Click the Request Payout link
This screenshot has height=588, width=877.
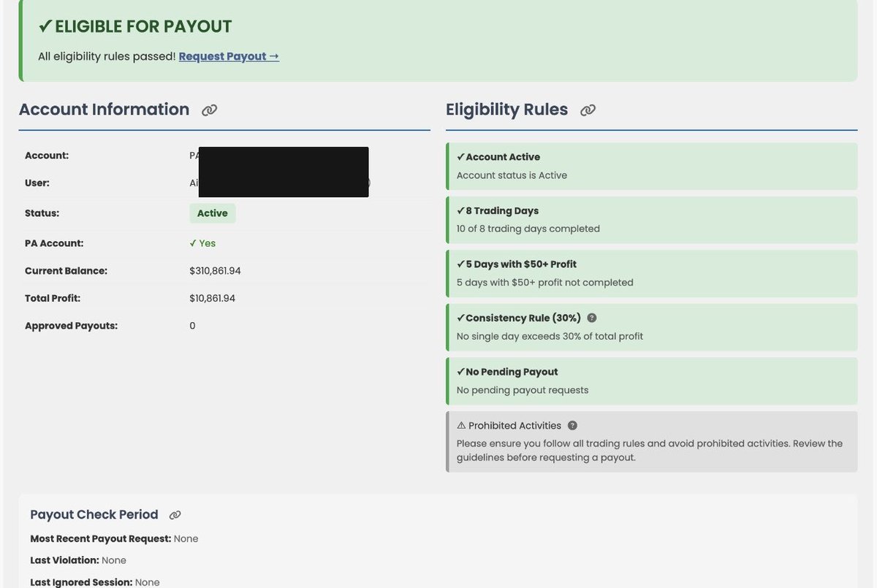click(x=229, y=56)
